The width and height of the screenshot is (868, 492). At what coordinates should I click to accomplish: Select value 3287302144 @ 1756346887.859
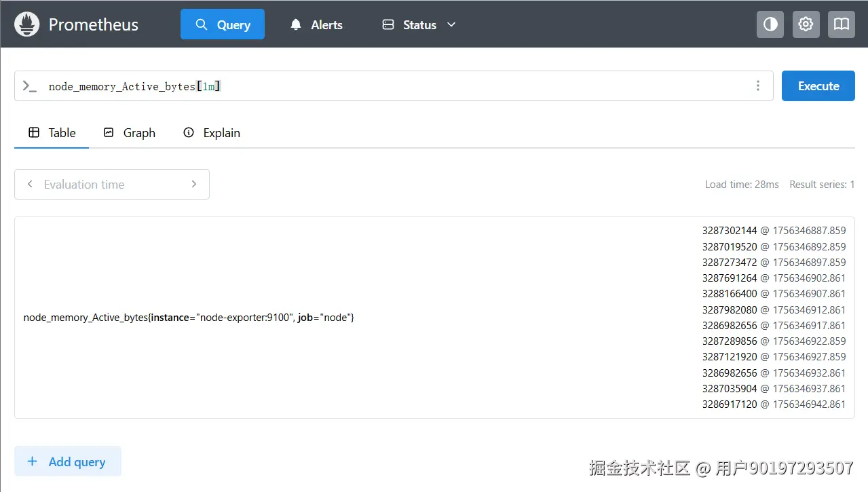coord(774,231)
